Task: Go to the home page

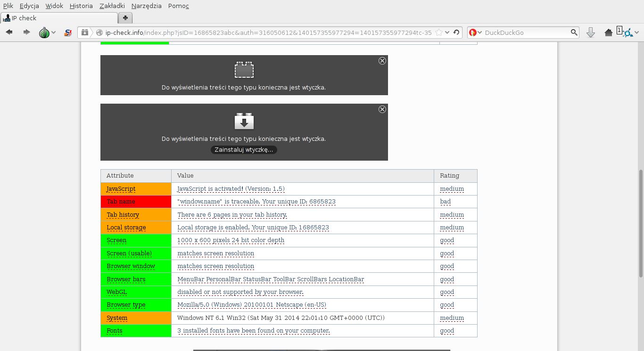Action: click(x=609, y=33)
